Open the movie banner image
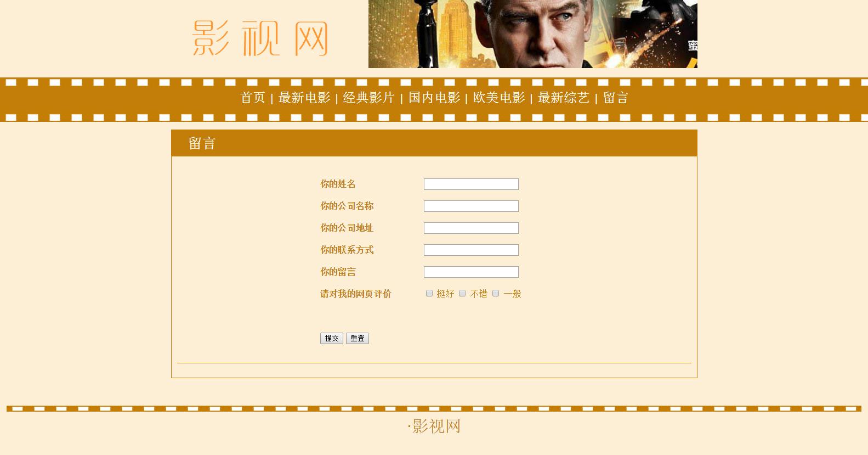The height and width of the screenshot is (455, 868). click(x=532, y=34)
